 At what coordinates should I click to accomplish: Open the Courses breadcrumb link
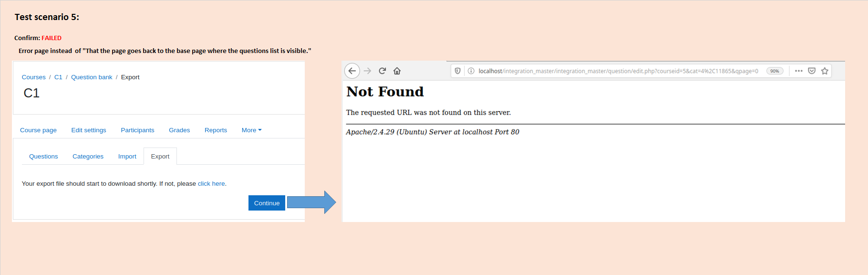33,77
